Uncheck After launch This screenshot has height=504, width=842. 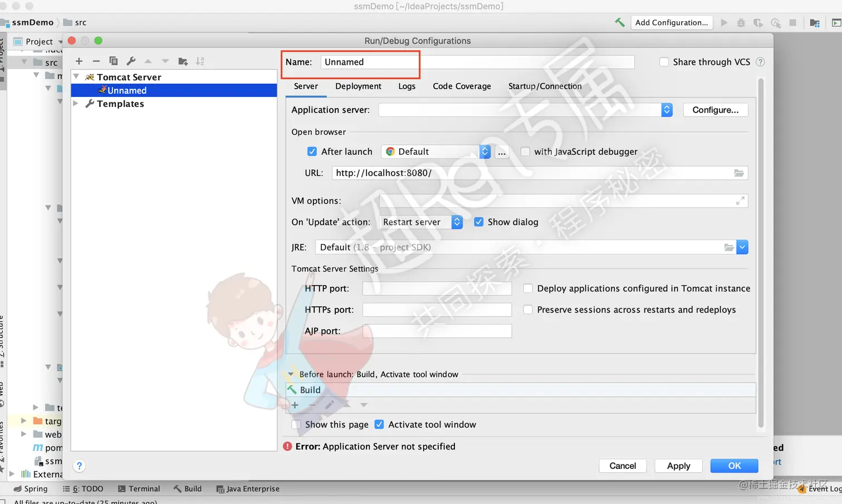coord(312,151)
